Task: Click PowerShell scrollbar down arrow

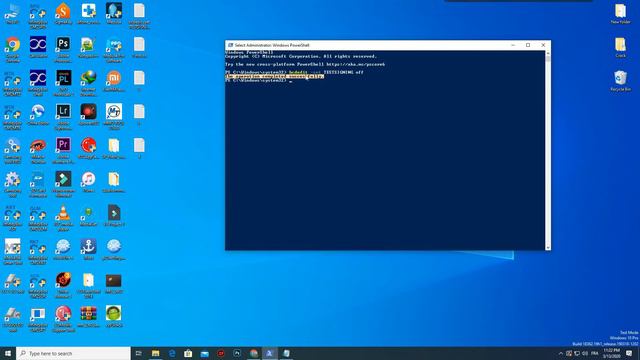Action: (x=548, y=247)
